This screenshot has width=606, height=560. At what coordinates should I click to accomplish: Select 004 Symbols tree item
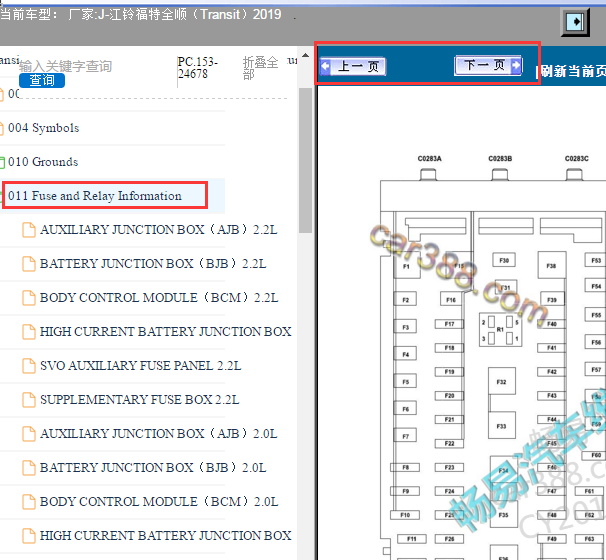43,128
